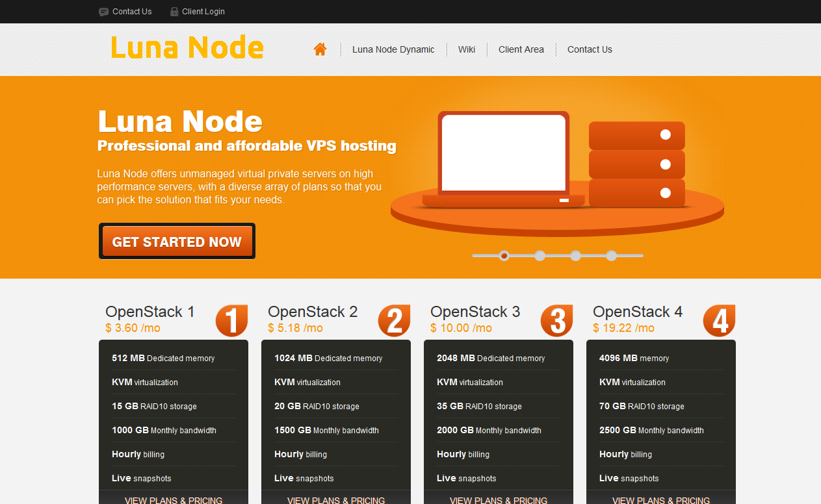Screen dimensions: 821x504
Task: View plans and pricing for OpenStack 2
Action: click(x=336, y=499)
